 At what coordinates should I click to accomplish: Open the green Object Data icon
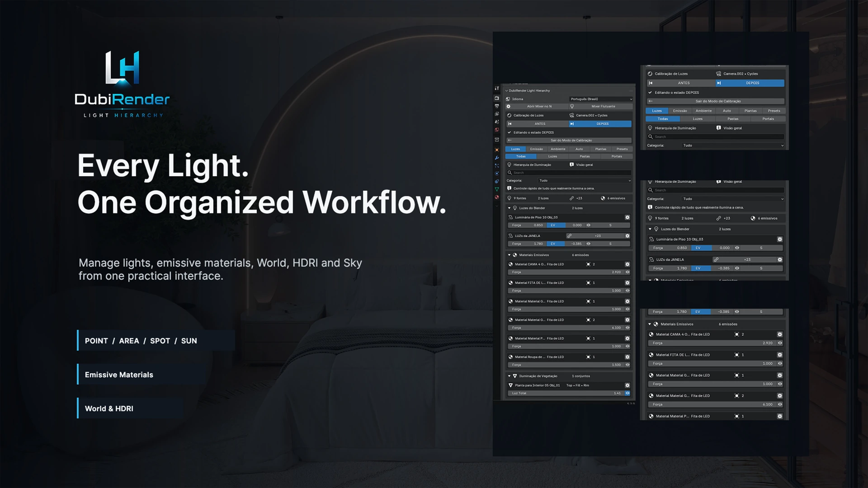[497, 189]
